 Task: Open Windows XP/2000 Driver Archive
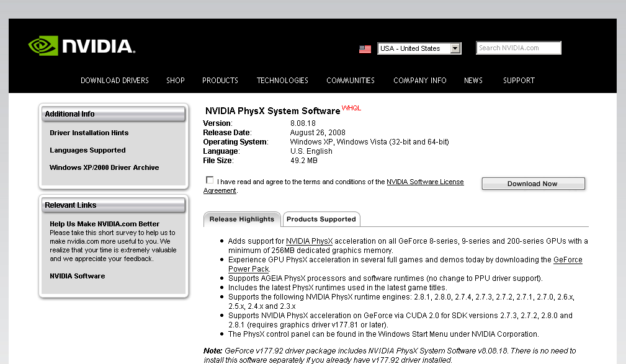(104, 167)
